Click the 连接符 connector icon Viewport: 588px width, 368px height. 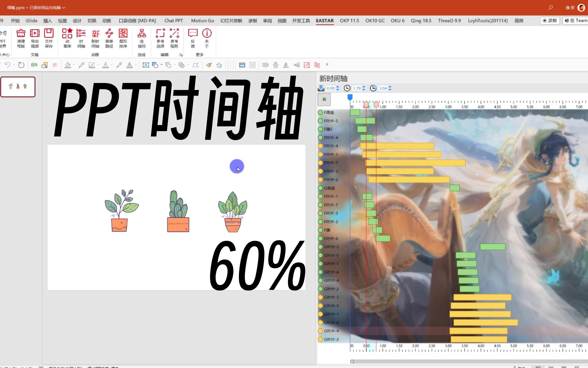(142, 38)
